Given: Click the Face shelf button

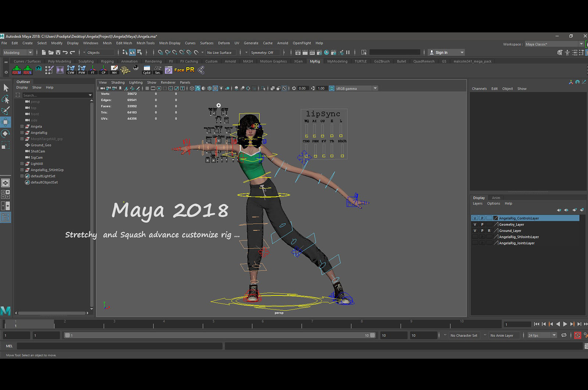Looking at the screenshot, I should pyautogui.click(x=179, y=70).
